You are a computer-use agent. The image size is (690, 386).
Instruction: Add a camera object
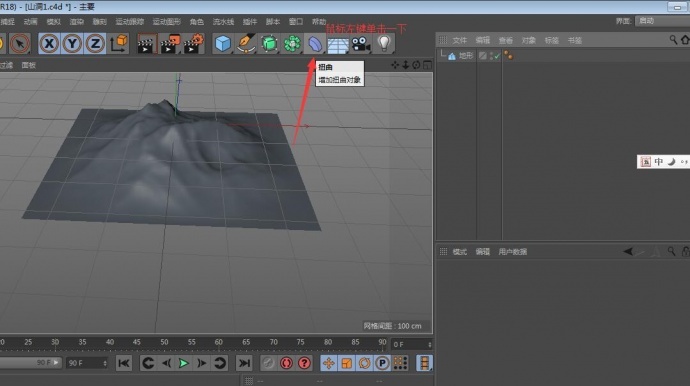tap(361, 44)
